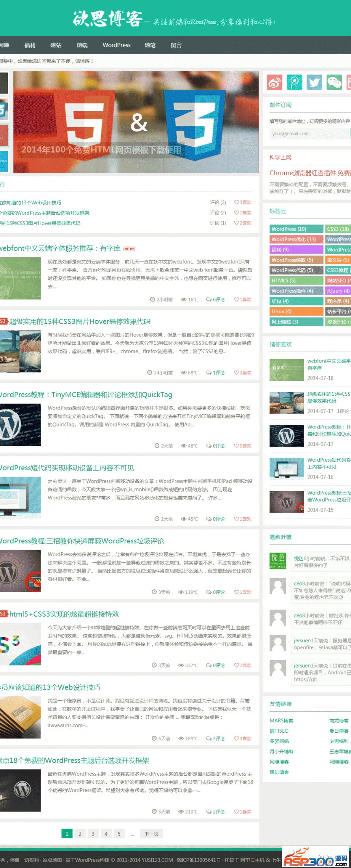This screenshot has width=351, height=868.
Task: Select the jQuery (4) tag
Action: tap(338, 291)
